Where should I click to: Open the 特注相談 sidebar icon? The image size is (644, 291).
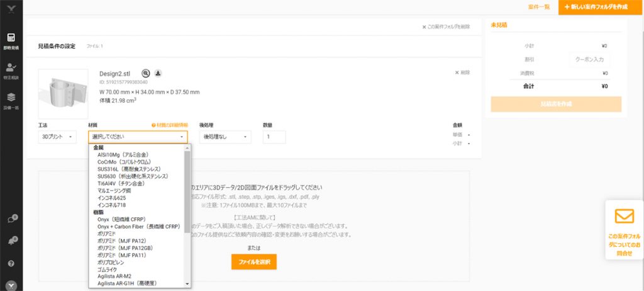pyautogui.click(x=11, y=68)
